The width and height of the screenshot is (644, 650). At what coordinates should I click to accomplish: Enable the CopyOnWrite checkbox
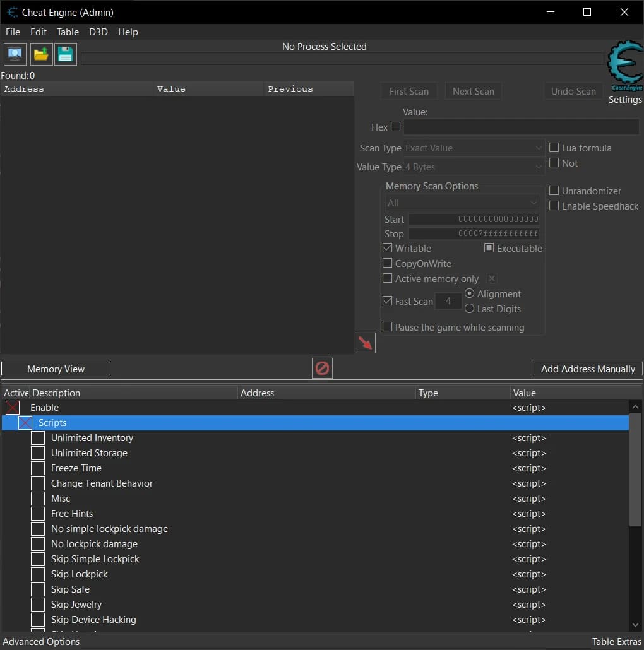point(387,263)
